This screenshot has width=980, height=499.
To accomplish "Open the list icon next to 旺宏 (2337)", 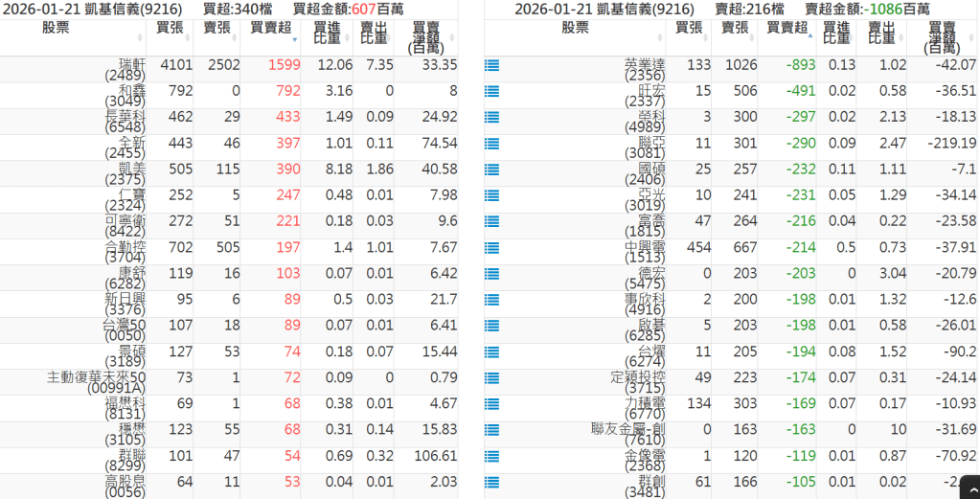I will point(492,91).
